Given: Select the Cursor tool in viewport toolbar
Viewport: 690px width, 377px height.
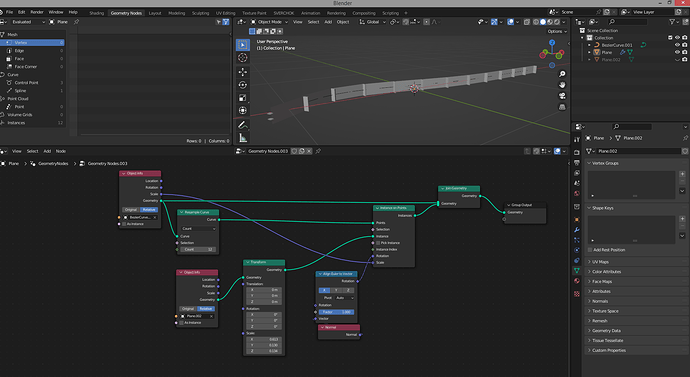Looking at the screenshot, I should 242,58.
